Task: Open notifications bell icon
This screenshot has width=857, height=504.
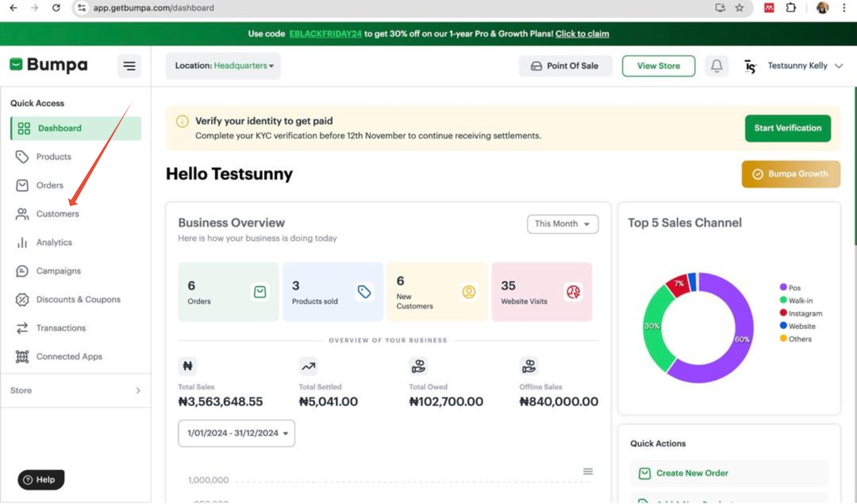Action: coord(716,65)
